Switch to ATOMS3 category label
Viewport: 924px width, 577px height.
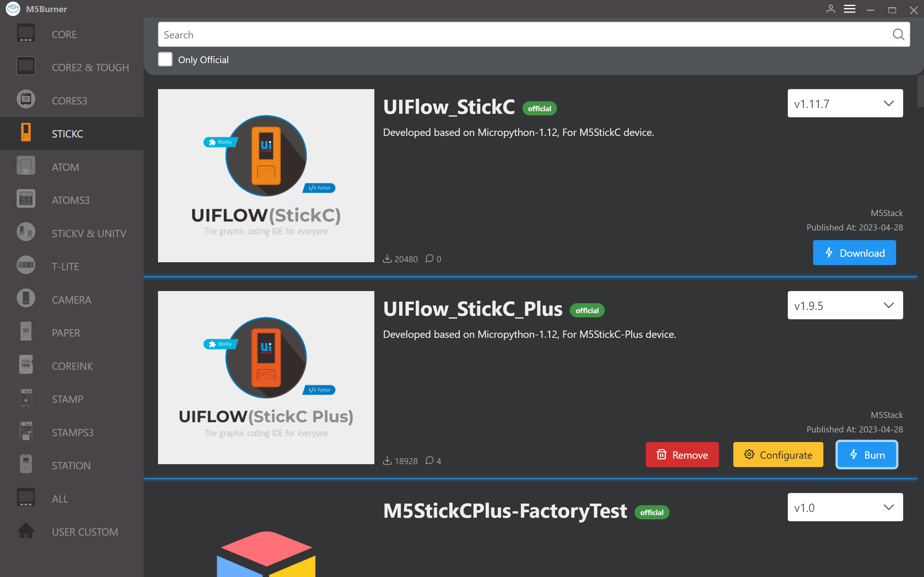click(71, 200)
